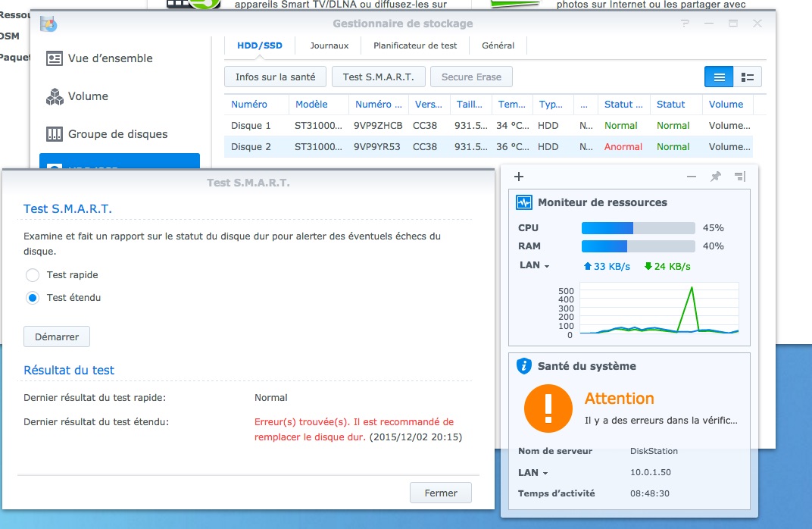Click the LAN traffic graph
The height and width of the screenshot is (529, 812).
click(x=659, y=309)
